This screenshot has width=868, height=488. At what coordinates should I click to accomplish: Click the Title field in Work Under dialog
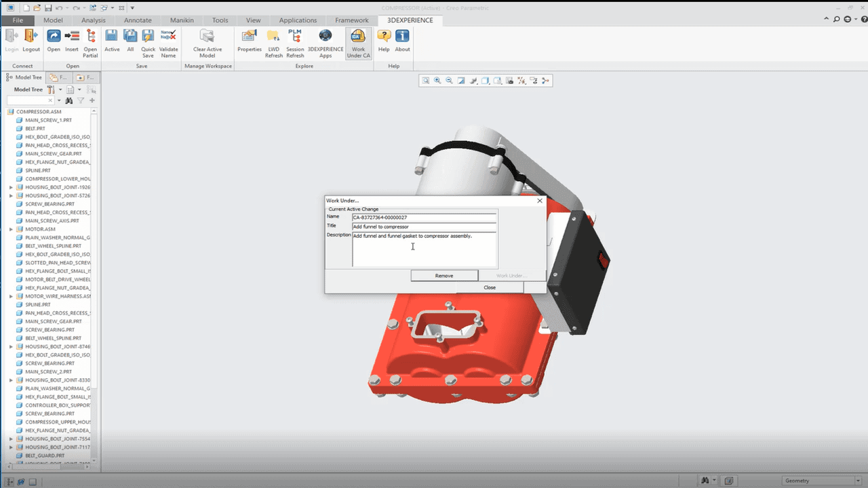424,227
